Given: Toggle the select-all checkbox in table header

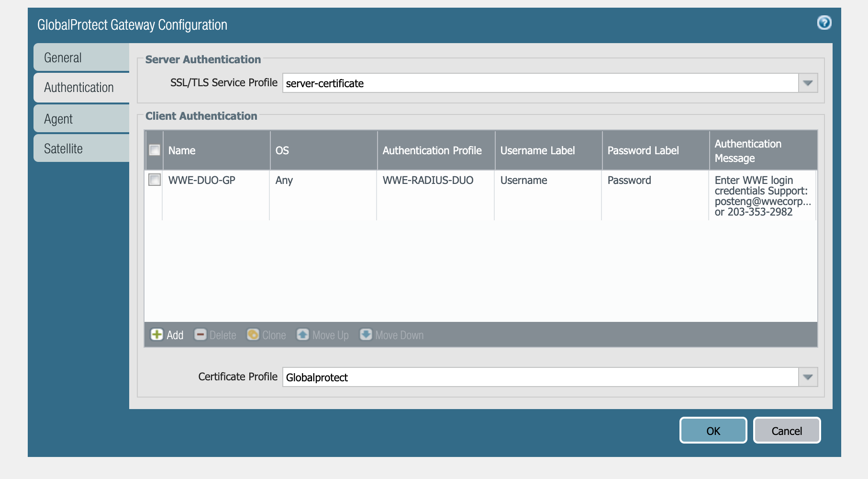Looking at the screenshot, I should tap(155, 150).
